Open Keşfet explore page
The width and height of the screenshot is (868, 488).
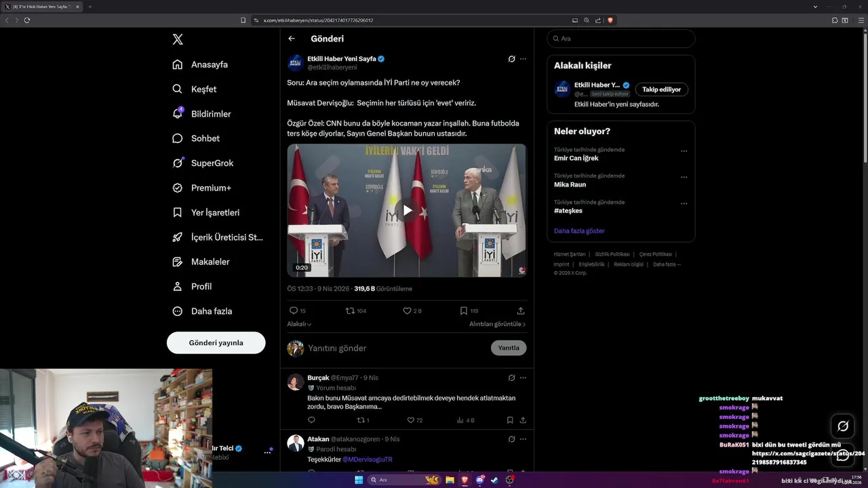coord(195,89)
